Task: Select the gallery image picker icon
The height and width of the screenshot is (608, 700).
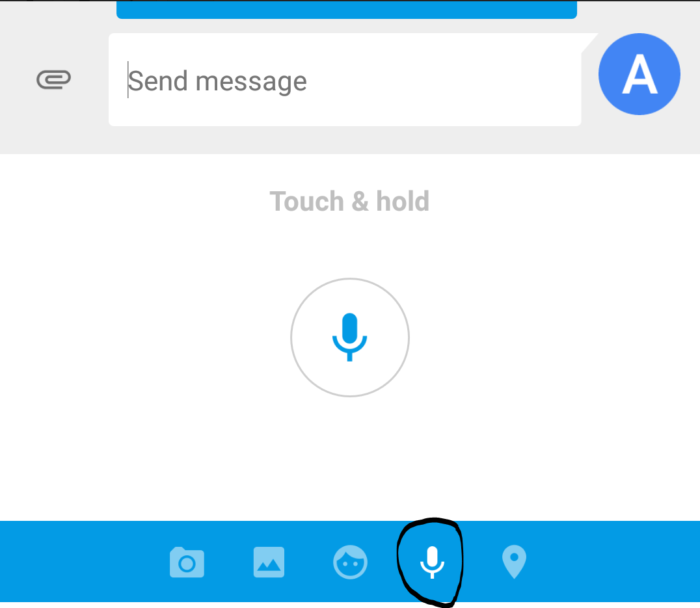Action: [x=269, y=562]
